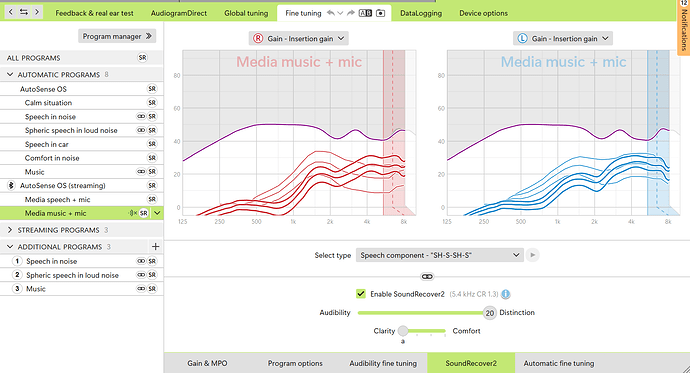Click the A/B comparison icon
Viewport: 690px width, 373px height.
point(365,13)
